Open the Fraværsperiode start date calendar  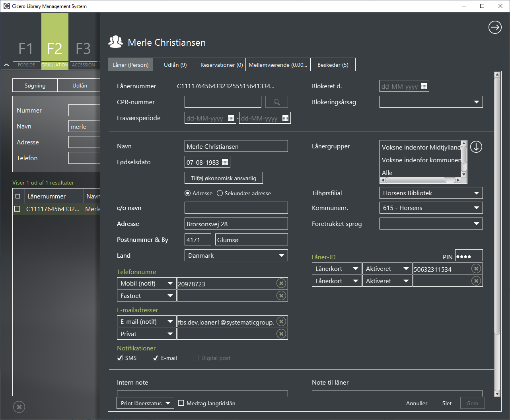(231, 118)
